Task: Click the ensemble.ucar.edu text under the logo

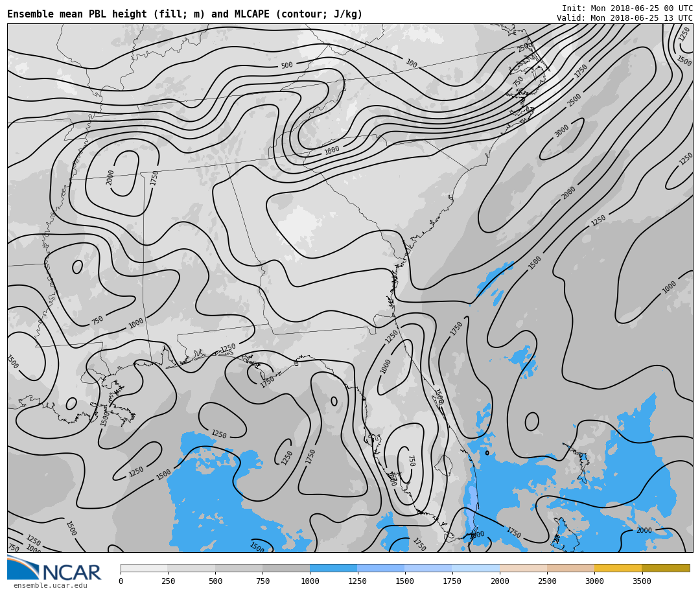Action: tap(51, 585)
